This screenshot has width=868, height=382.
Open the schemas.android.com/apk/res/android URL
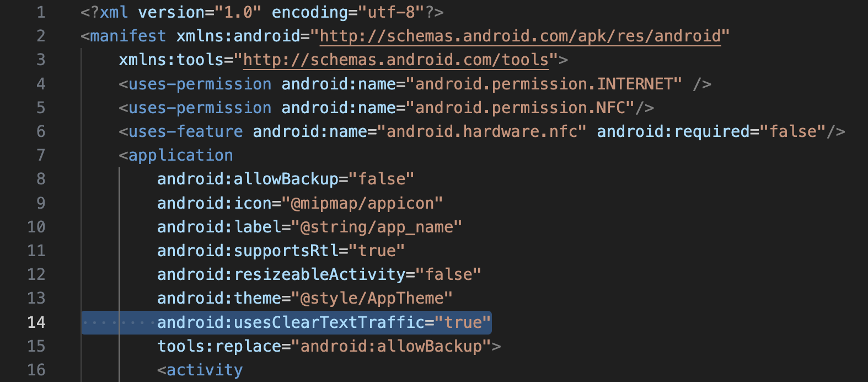520,36
